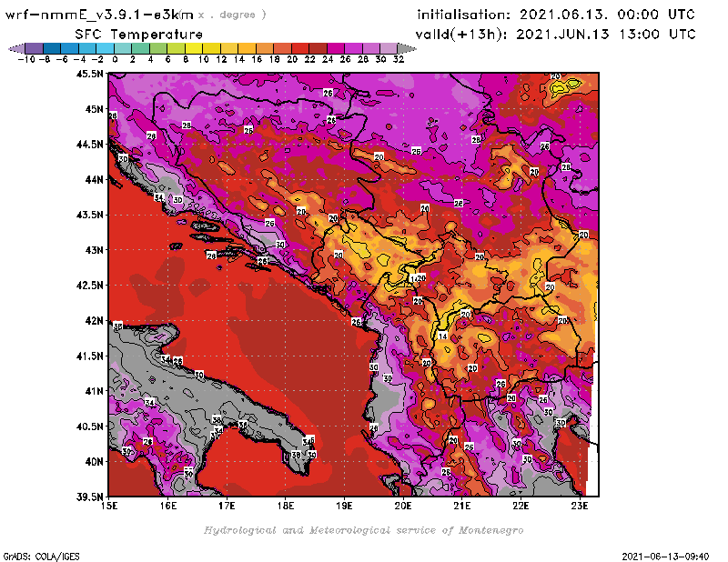The width and height of the screenshot is (728, 562).
Task: Click the 15E longitude label
Action: (x=109, y=506)
